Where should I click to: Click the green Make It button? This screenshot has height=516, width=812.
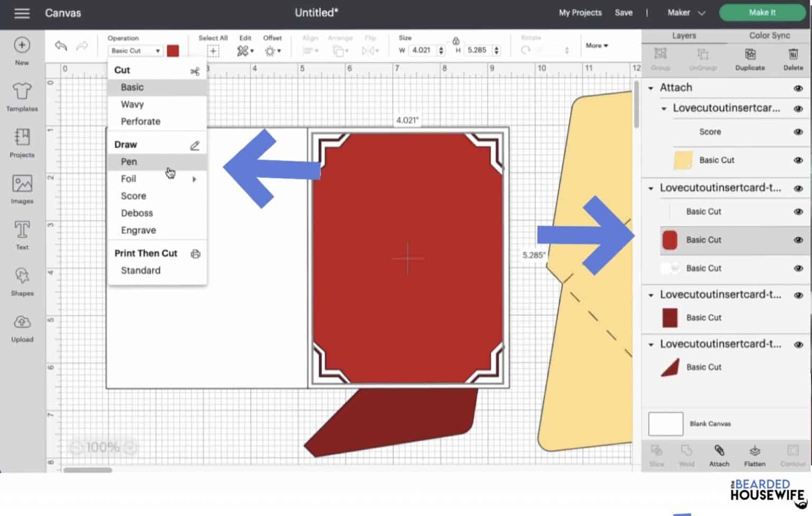point(762,13)
